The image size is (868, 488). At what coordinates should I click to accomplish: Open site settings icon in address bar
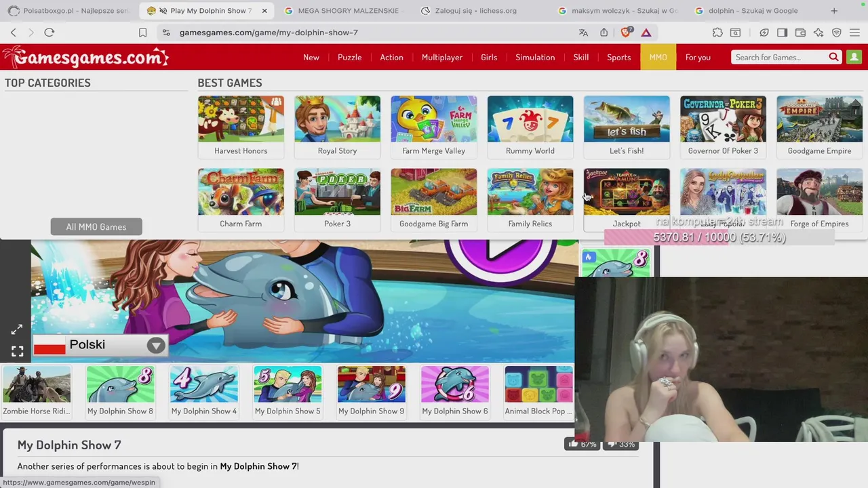[x=166, y=33]
